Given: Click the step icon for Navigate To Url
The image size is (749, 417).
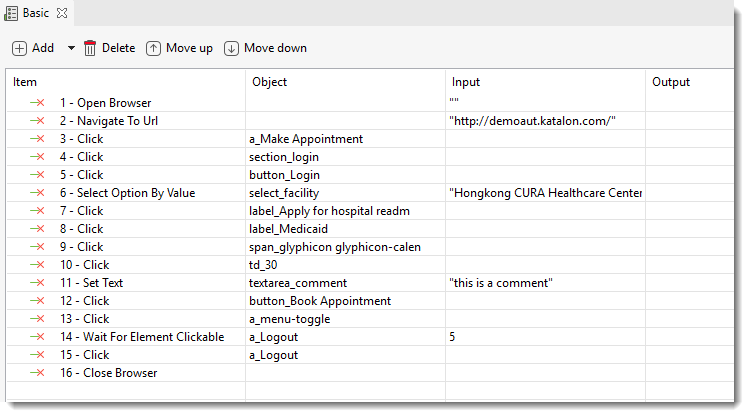Looking at the screenshot, I should point(37,121).
